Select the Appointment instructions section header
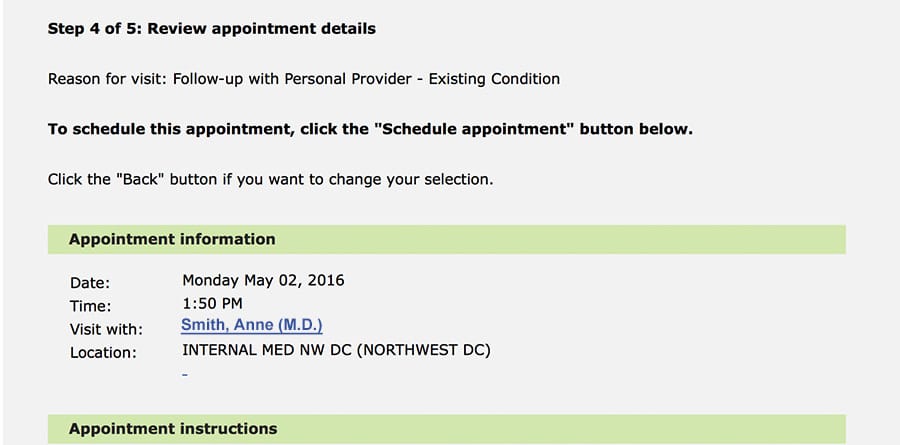This screenshot has height=445, width=900. point(447,429)
